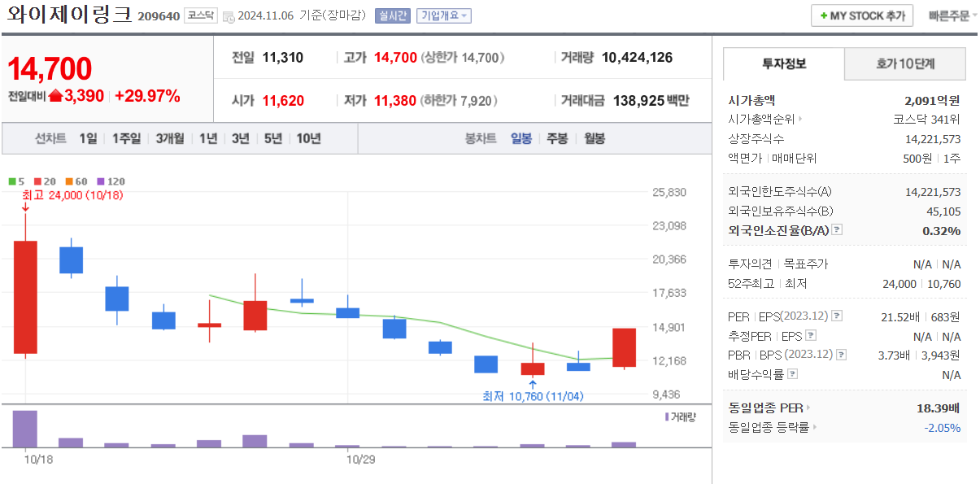Click the stock name 와이제이링크

pos(68,15)
